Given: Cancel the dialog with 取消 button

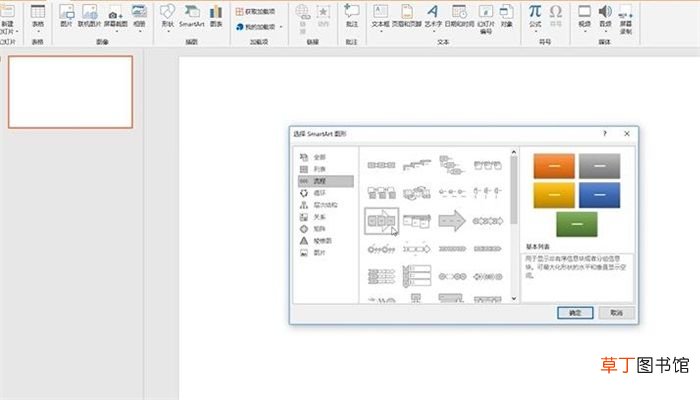Looking at the screenshot, I should (x=616, y=312).
